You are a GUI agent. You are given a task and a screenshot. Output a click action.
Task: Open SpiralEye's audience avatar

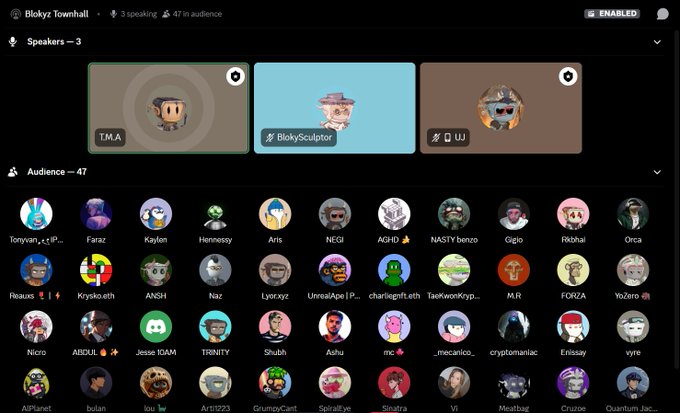tap(335, 383)
